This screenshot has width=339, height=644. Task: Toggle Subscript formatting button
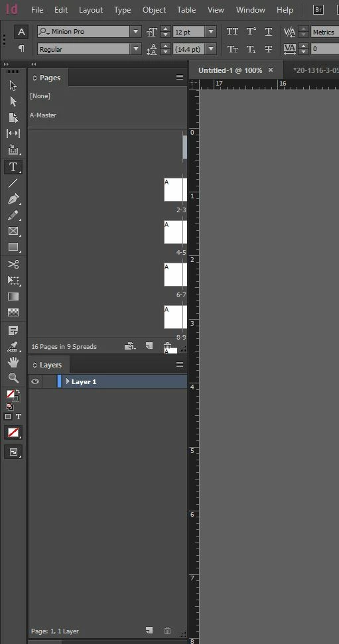[251, 49]
